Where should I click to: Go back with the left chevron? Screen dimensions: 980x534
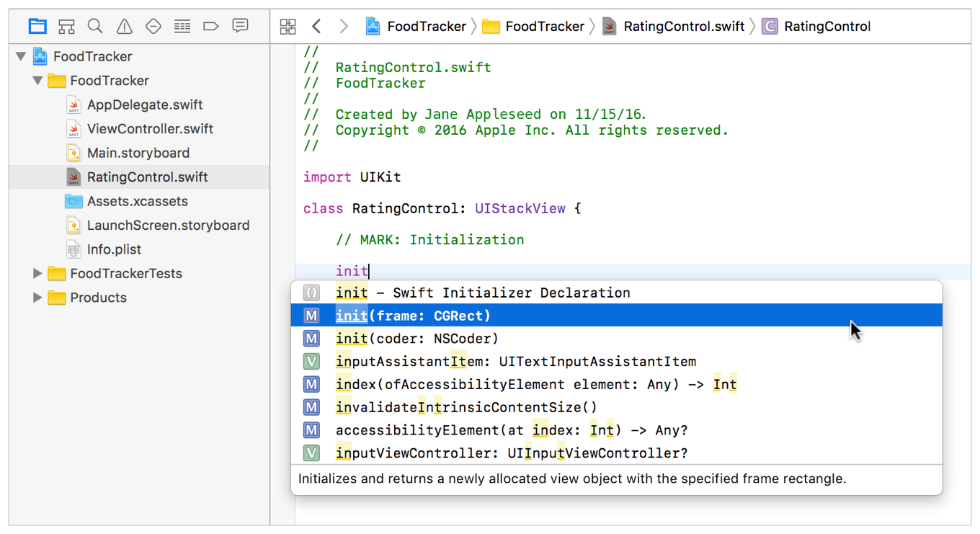click(316, 27)
